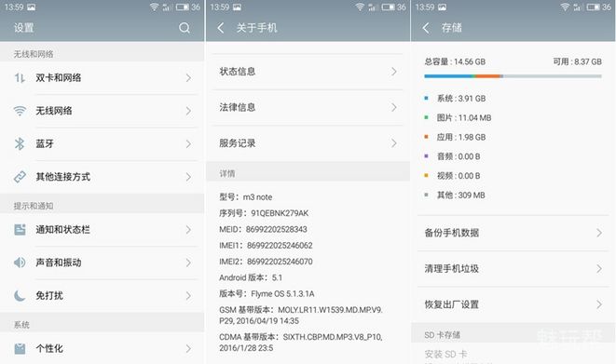Tap the yellow 视频 legend dot
The image size is (616, 364).
click(x=426, y=175)
